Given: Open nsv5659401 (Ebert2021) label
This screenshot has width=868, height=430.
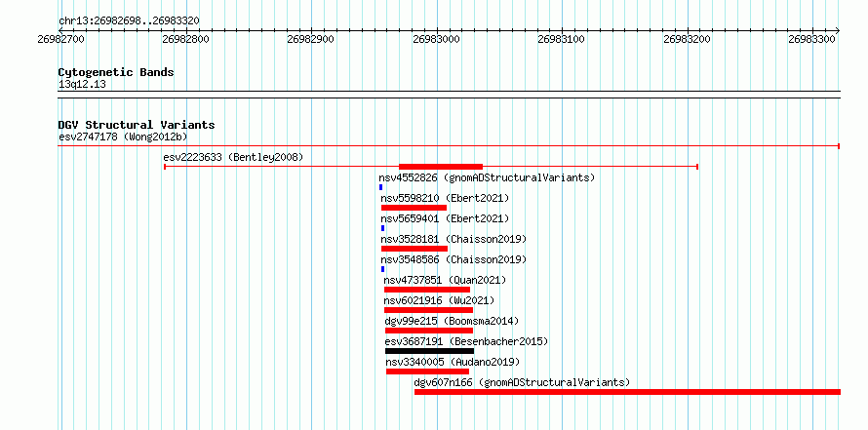Looking at the screenshot, I should 445,218.
